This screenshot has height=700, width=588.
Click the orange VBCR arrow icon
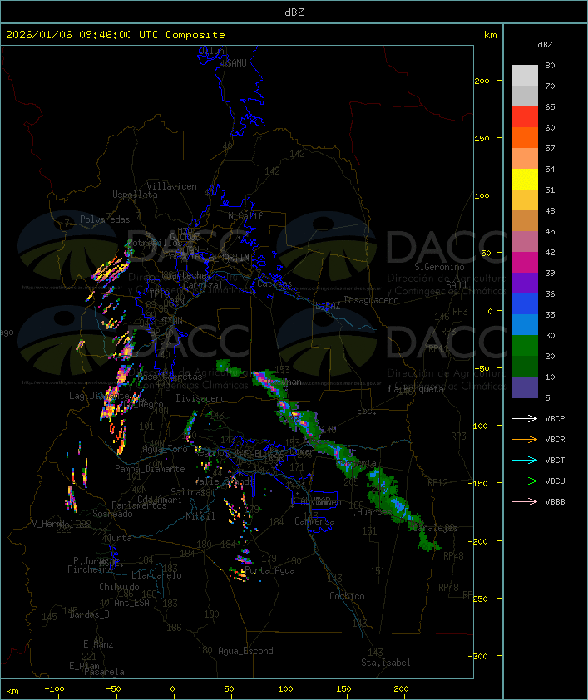[x=525, y=439]
